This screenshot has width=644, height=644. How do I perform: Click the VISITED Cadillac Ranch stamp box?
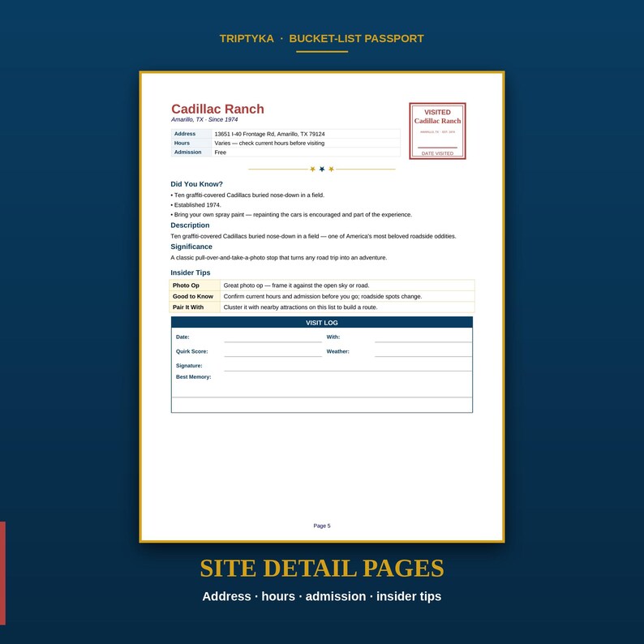(437, 131)
